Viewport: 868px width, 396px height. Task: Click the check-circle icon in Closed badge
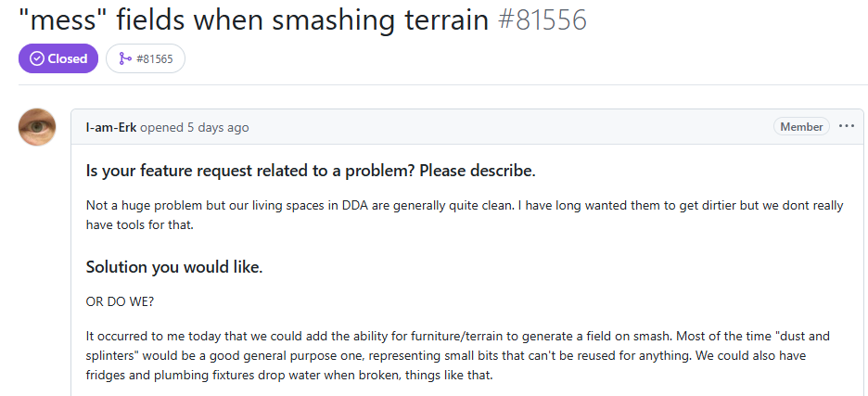tap(37, 58)
